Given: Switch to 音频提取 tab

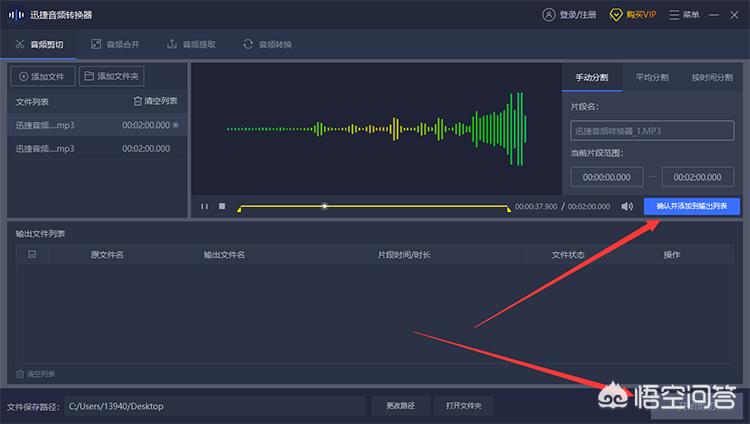Looking at the screenshot, I should coord(192,44).
